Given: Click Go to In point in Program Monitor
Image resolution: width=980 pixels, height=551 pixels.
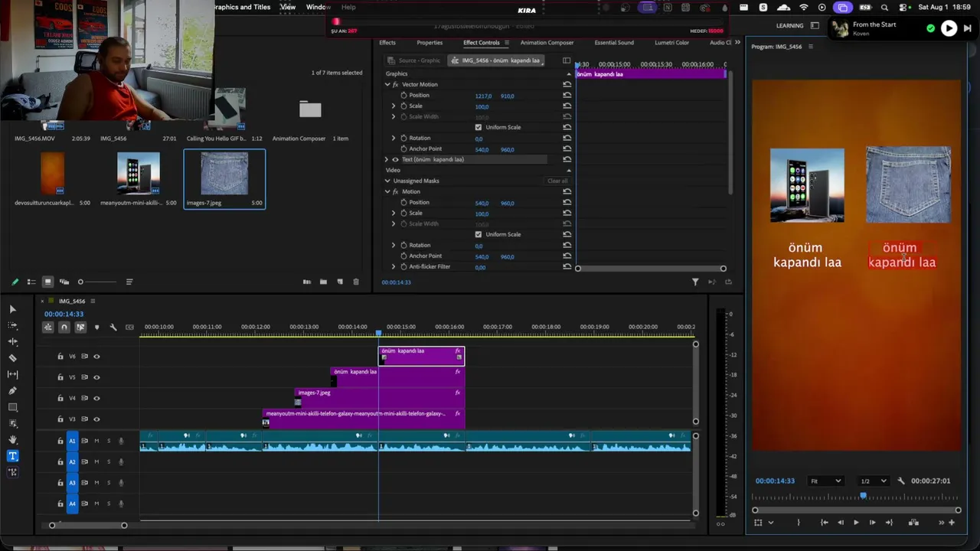Looking at the screenshot, I should [824, 523].
